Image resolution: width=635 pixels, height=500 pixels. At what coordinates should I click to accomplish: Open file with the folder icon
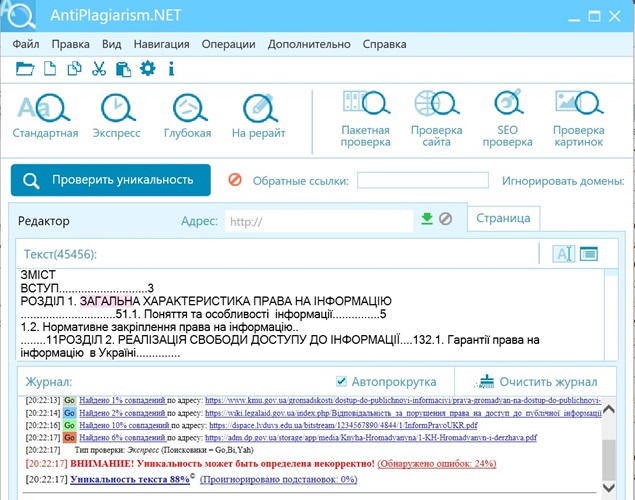[25, 68]
